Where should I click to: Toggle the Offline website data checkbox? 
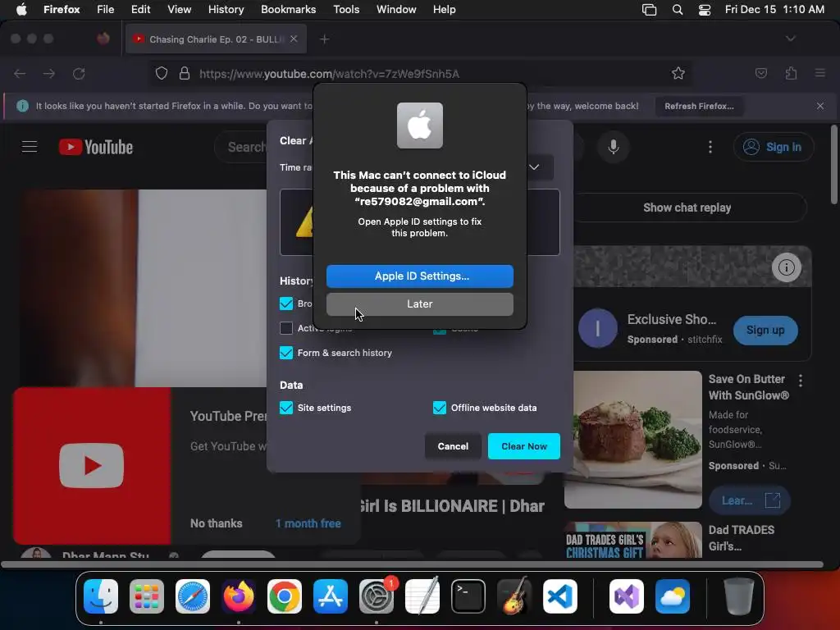tap(440, 408)
